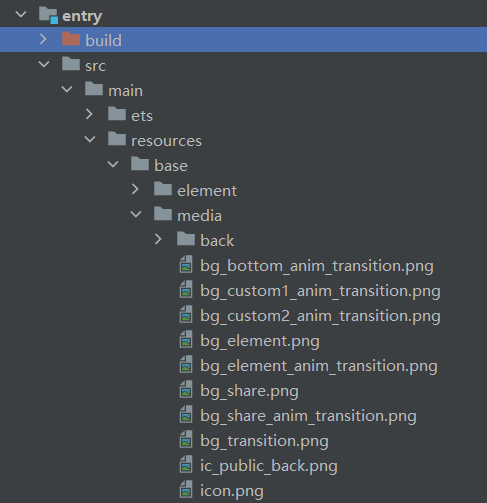Select the resources folder label
Screen dimensions: 487x503
166,141
